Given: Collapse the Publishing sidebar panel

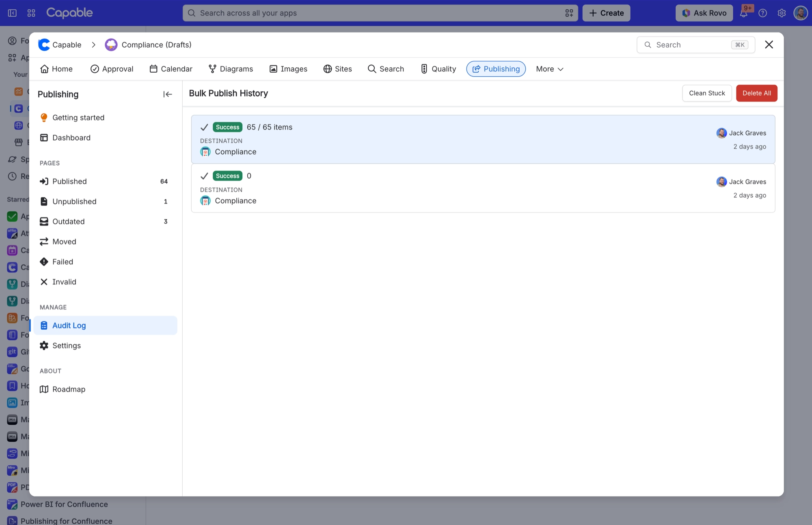Looking at the screenshot, I should pos(167,94).
